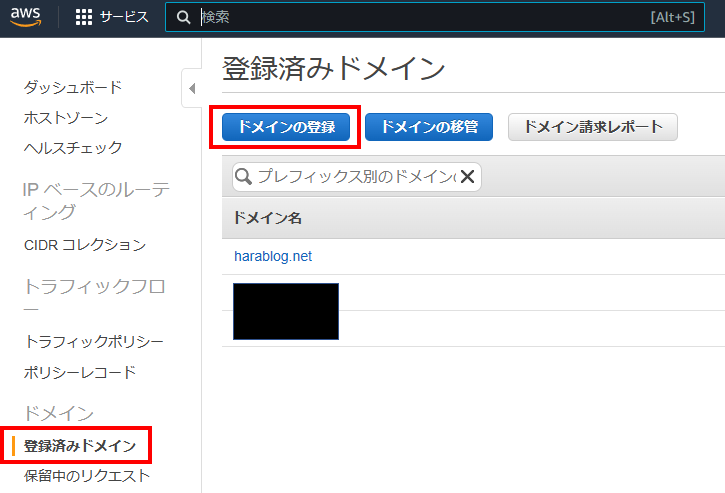Click the 登録済みドメイン page heading
This screenshot has height=493, width=725.
[x=333, y=68]
